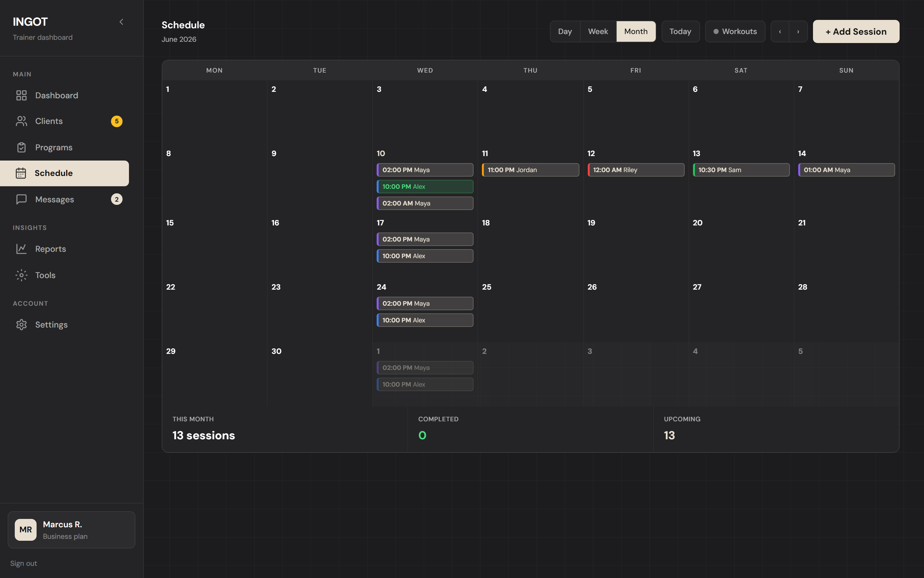
Task: Open June 10 02:00 AM Maya session
Action: point(425,203)
